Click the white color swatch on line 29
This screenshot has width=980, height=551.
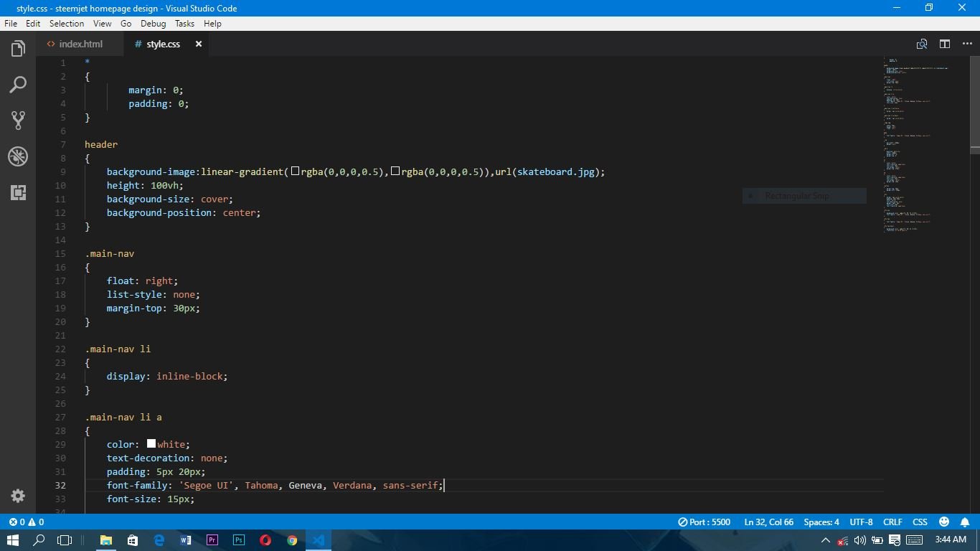pos(151,444)
